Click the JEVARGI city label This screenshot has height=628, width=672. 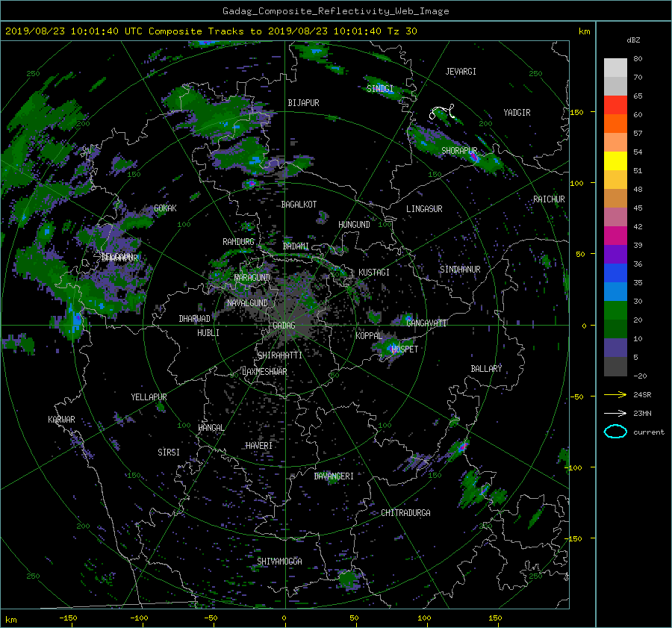pyautogui.click(x=461, y=72)
